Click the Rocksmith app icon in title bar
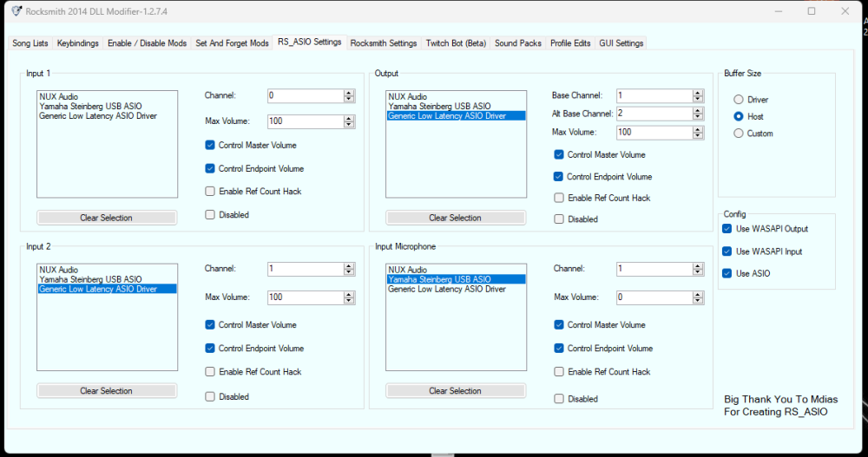868x457 pixels. (x=16, y=11)
